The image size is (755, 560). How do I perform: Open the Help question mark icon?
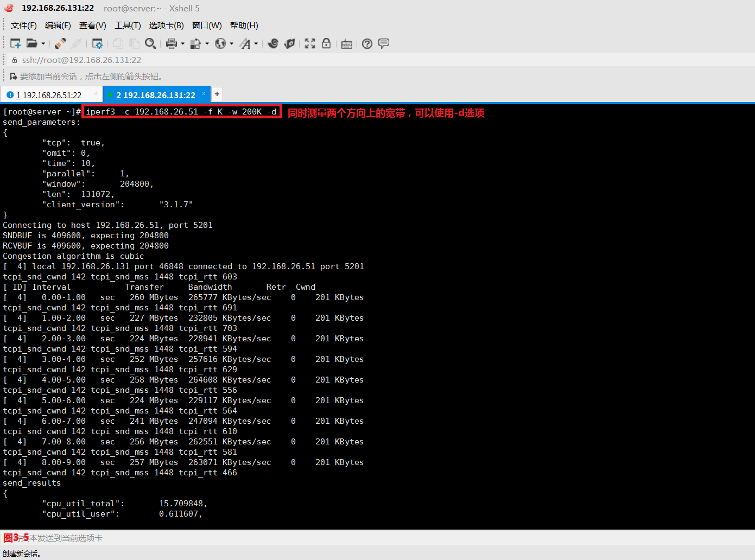tap(367, 43)
